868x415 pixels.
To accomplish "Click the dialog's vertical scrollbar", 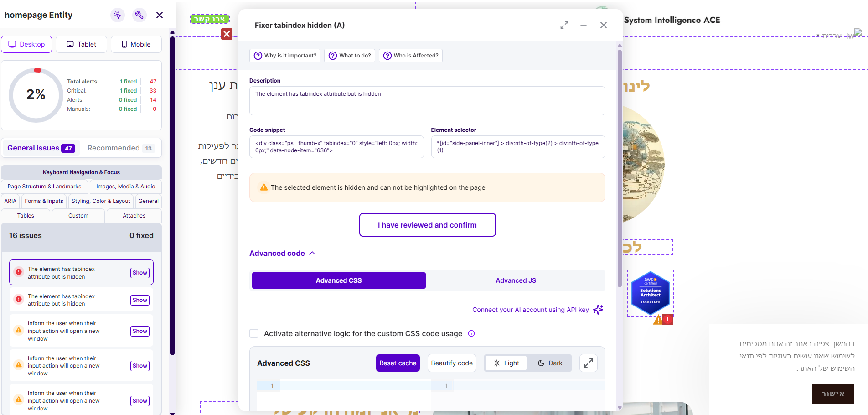I will (x=620, y=169).
